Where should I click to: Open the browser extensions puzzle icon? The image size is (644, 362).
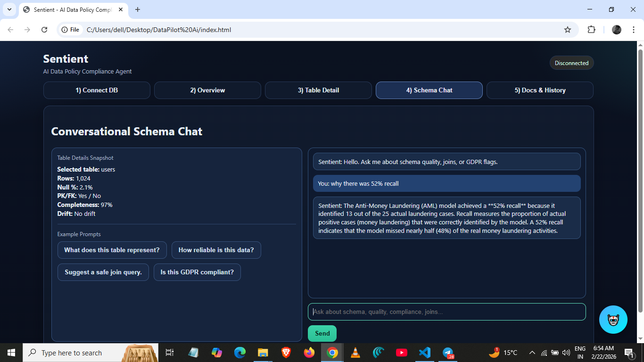(x=591, y=30)
